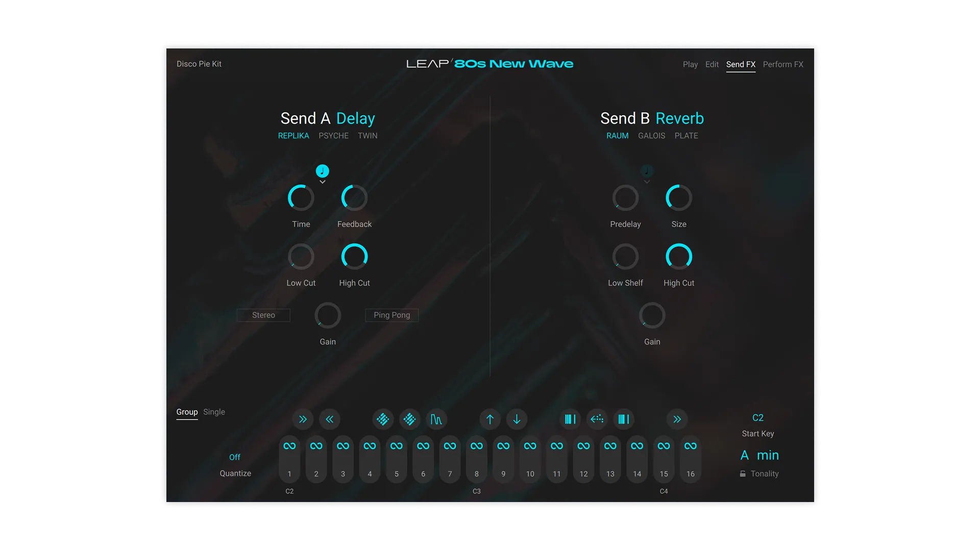Enable the Ping Pong toggle
The height and width of the screenshot is (551, 980).
coord(391,315)
